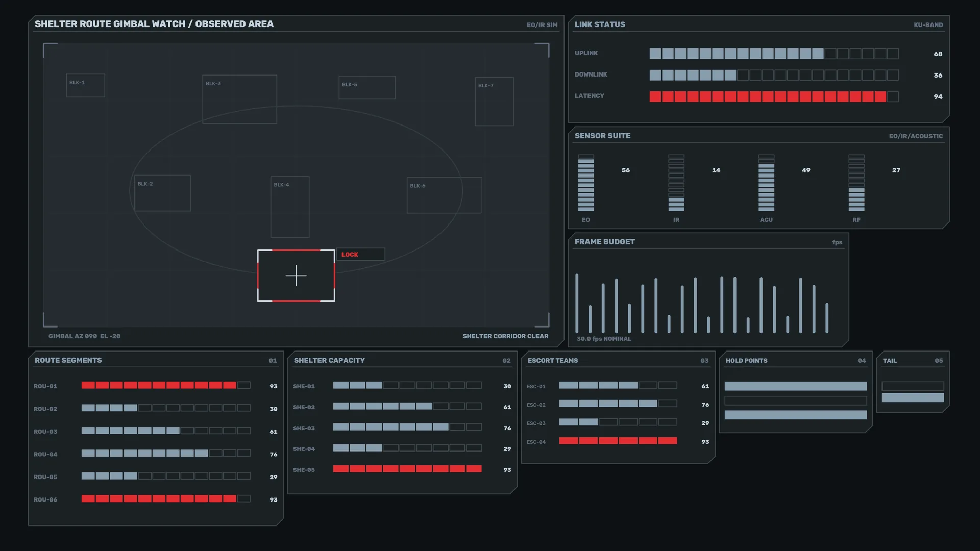Click the 'EO/IR SIM' label in watch header
Screen dimensions: 980x551
tap(542, 24)
